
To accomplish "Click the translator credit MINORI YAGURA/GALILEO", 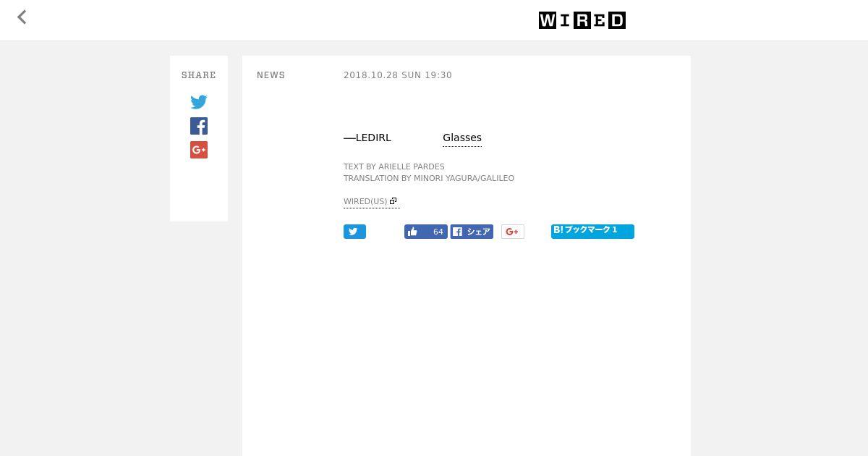I will point(464,178).
